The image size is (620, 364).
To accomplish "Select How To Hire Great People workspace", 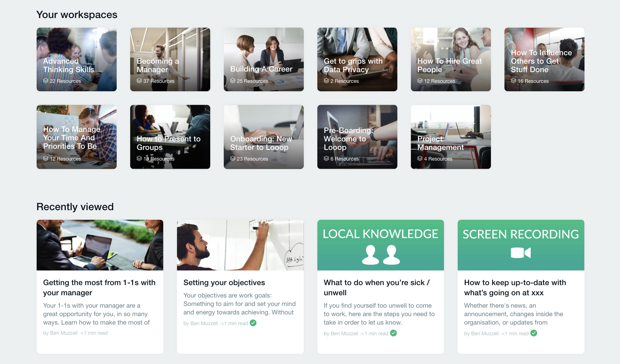I will point(451,59).
